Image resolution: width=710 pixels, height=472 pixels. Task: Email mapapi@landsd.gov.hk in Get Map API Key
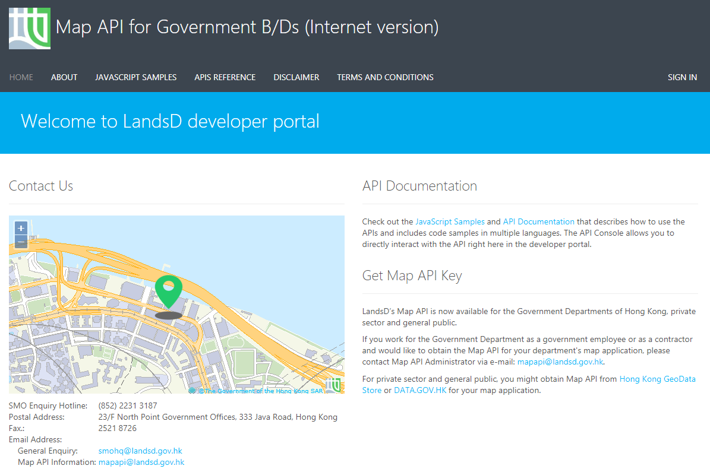pyautogui.click(x=560, y=361)
